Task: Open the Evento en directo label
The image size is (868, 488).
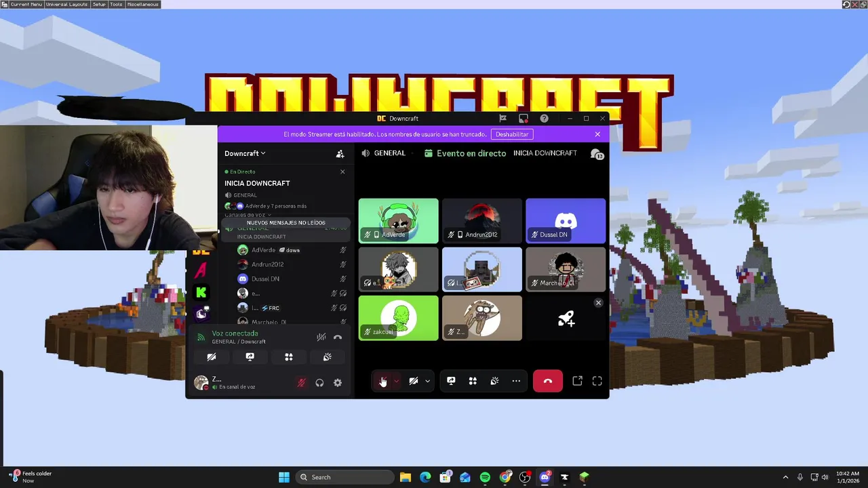Action: tap(465, 153)
